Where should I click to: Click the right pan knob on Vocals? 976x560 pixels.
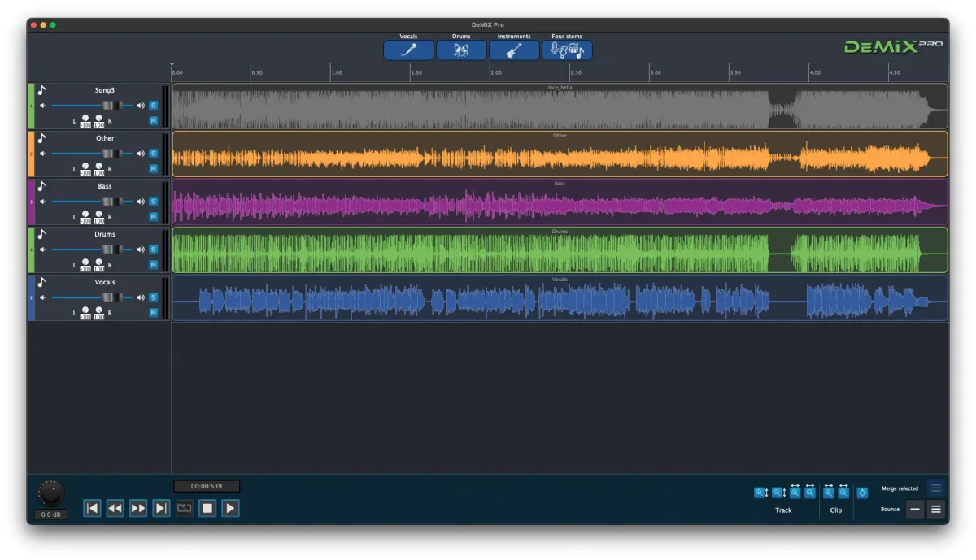click(98, 310)
